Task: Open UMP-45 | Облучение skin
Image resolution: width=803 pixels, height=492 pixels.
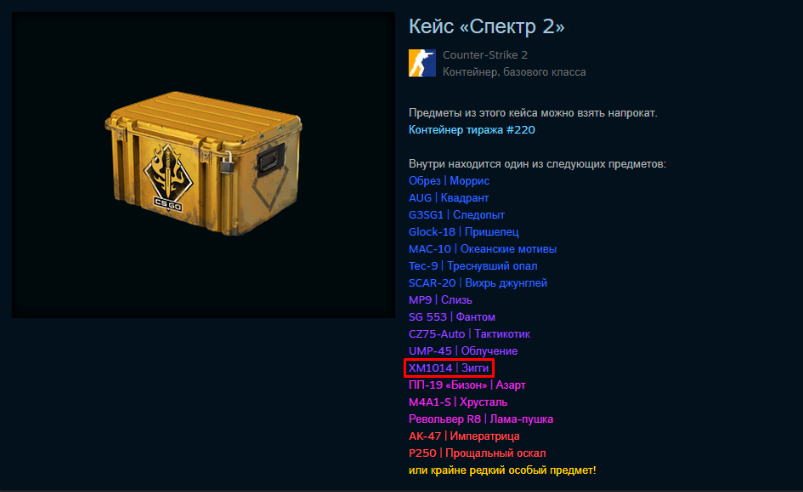Action: (x=463, y=351)
